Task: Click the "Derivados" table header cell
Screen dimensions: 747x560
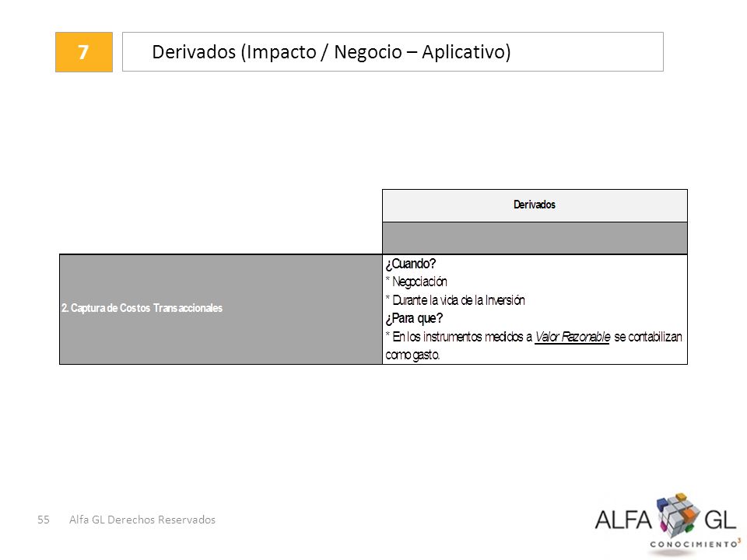Action: pos(535,205)
